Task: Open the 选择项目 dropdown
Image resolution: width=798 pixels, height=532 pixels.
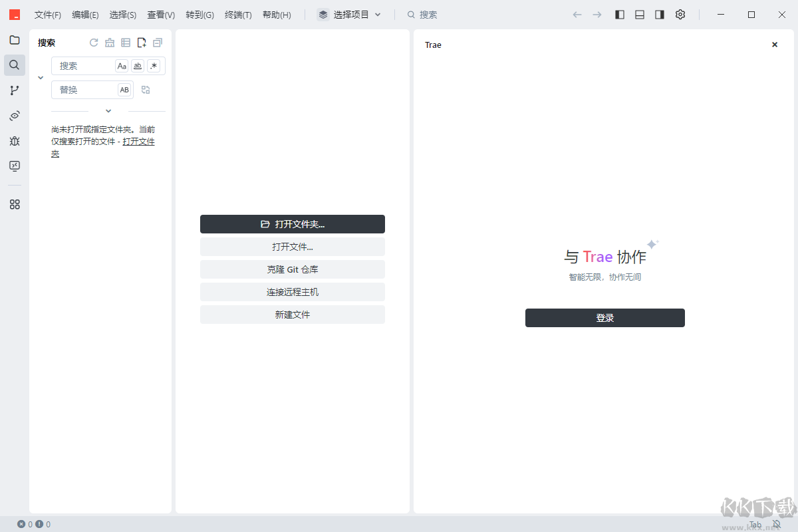Action: [350, 15]
